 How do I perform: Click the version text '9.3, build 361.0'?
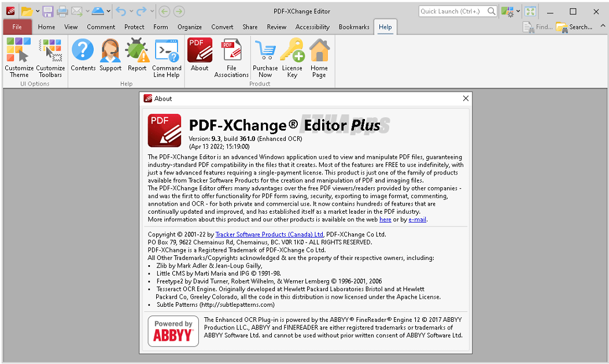[233, 139]
